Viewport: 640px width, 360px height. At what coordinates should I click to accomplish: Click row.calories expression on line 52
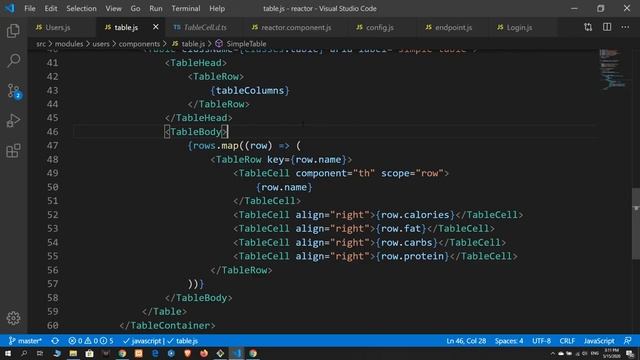(x=415, y=215)
